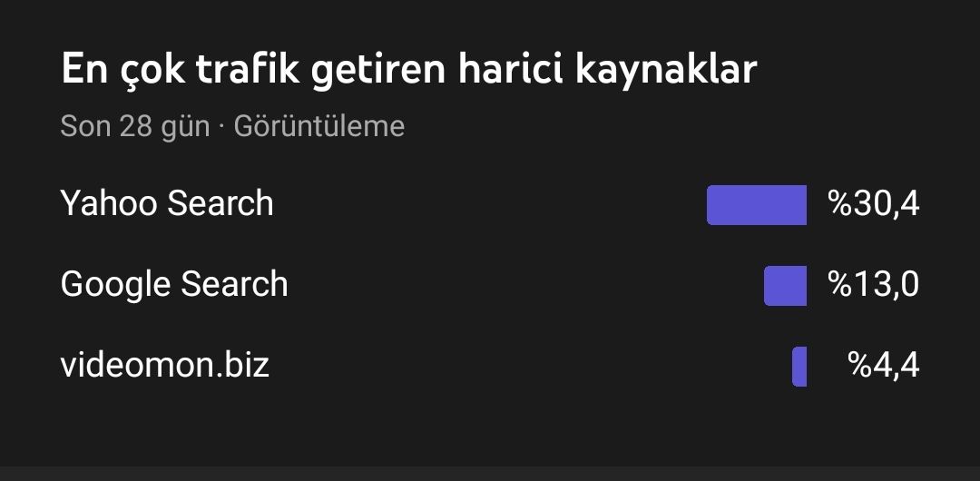Click the word 'kaynaklar' in the heading
This screenshot has height=481, width=980.
click(666, 70)
